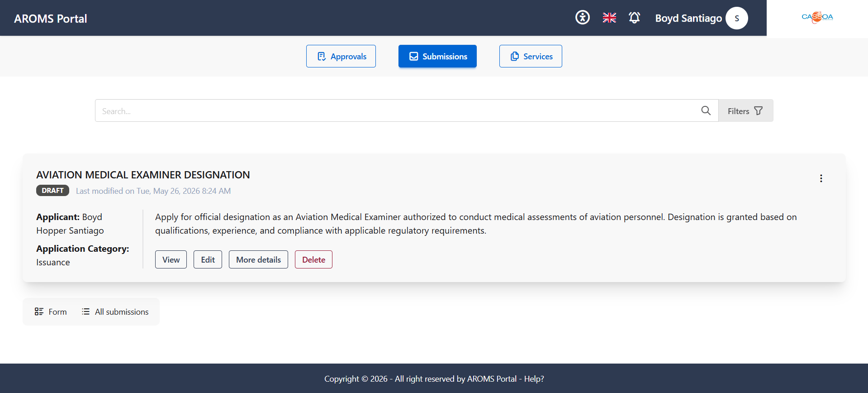Screen dimensions: 868x393
Task: Click the Issuance category value
Action: click(53, 262)
